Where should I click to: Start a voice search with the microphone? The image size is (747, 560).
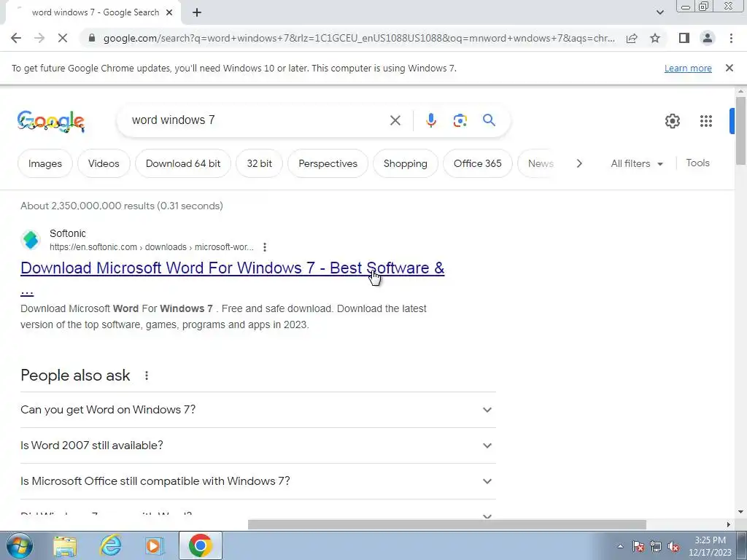tap(430, 120)
